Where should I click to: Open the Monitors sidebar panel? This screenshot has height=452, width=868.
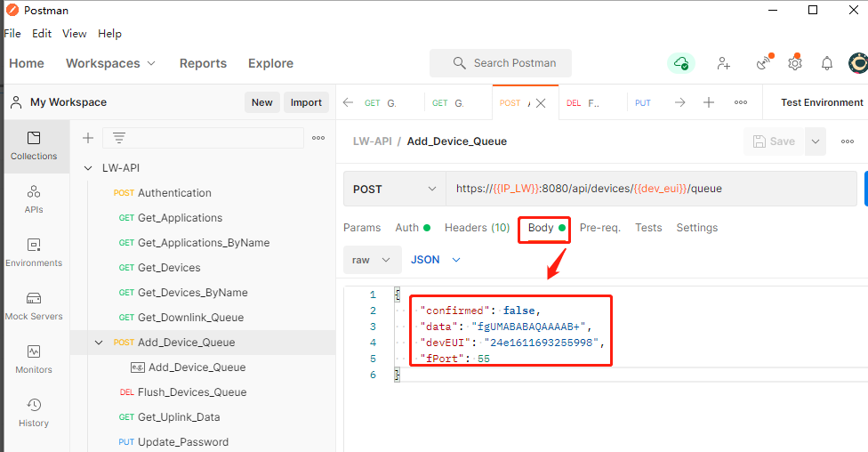(x=34, y=359)
